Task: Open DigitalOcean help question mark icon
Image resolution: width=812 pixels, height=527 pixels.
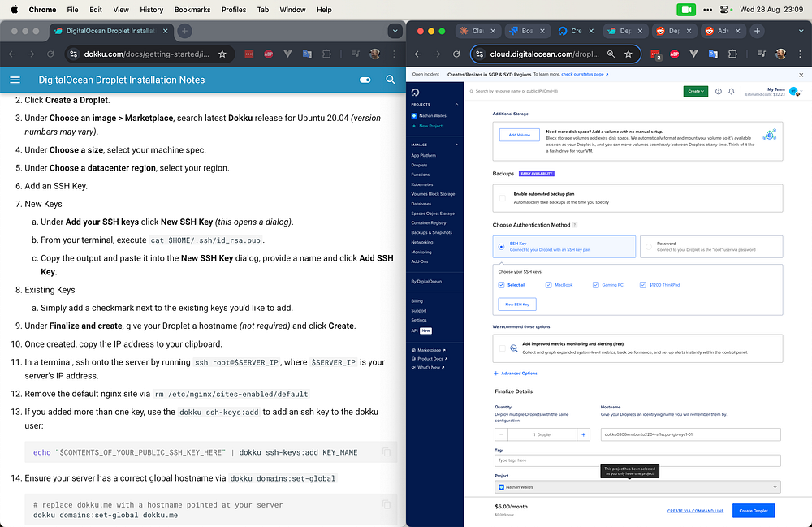Action: [719, 91]
